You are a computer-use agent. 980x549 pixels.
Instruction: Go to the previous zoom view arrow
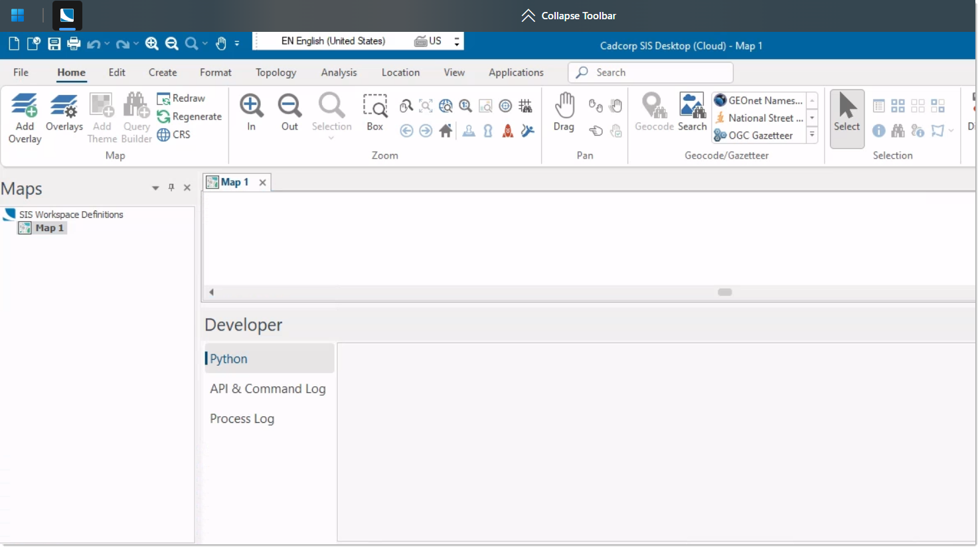(x=406, y=131)
